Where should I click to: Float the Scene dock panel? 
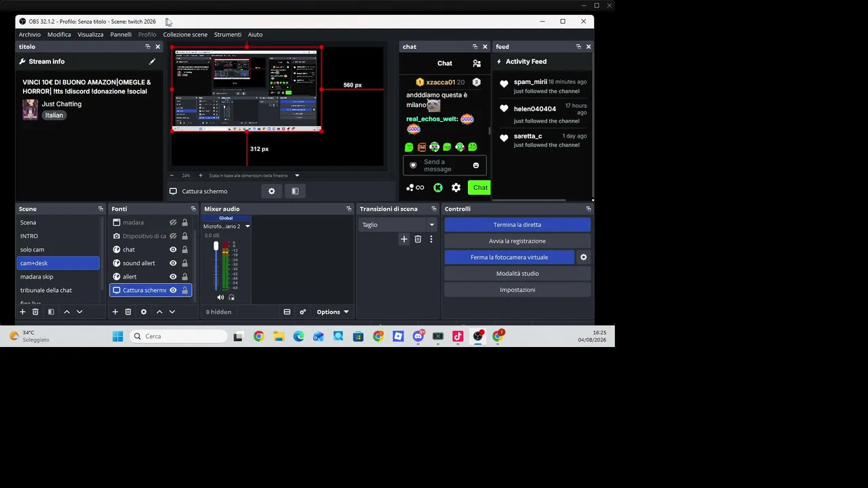point(100,209)
